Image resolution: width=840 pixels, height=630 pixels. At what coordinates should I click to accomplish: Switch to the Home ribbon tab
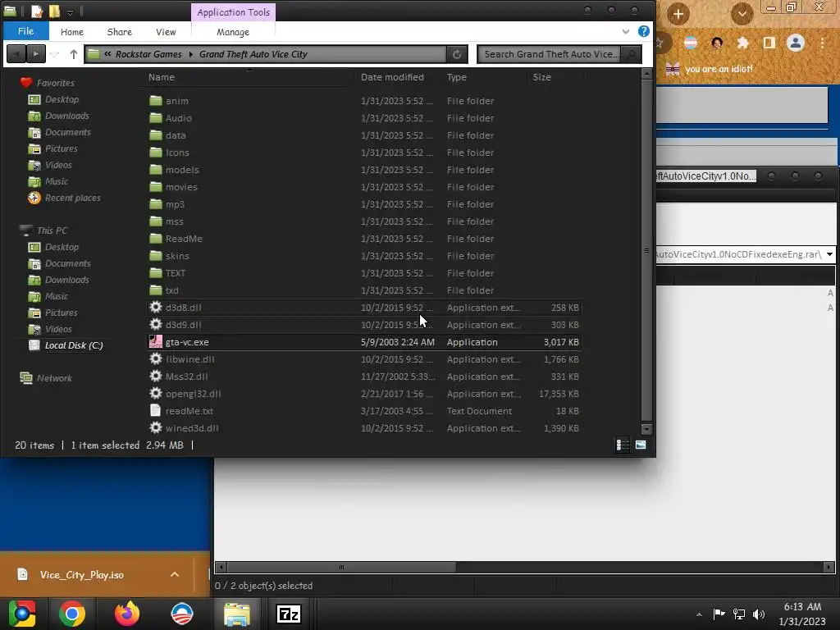pos(72,32)
